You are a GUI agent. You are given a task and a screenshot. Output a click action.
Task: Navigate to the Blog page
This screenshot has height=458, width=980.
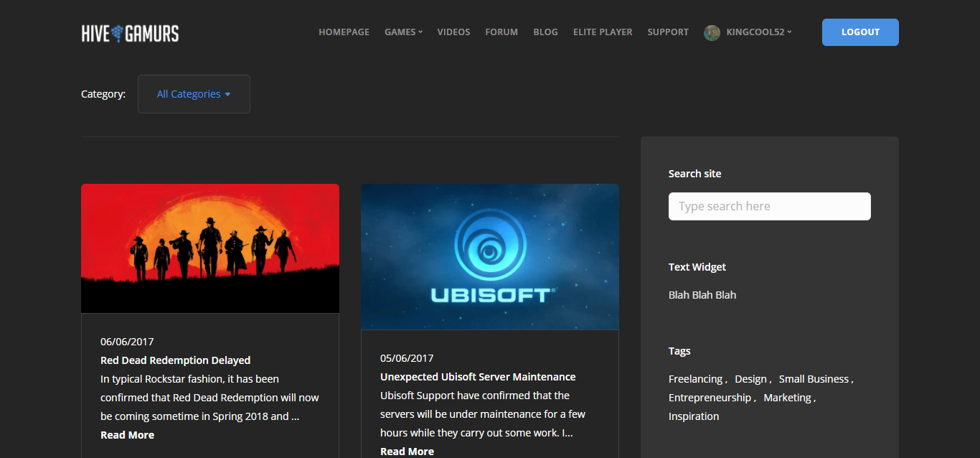pos(545,32)
